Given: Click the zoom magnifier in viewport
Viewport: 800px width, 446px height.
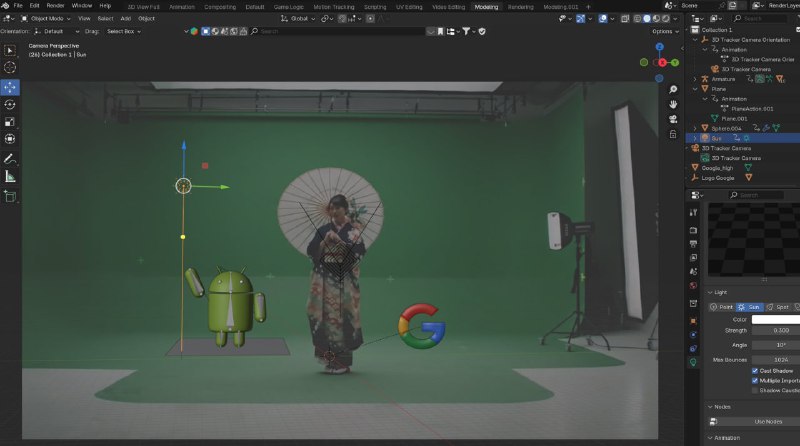Looking at the screenshot, I should coord(673,89).
